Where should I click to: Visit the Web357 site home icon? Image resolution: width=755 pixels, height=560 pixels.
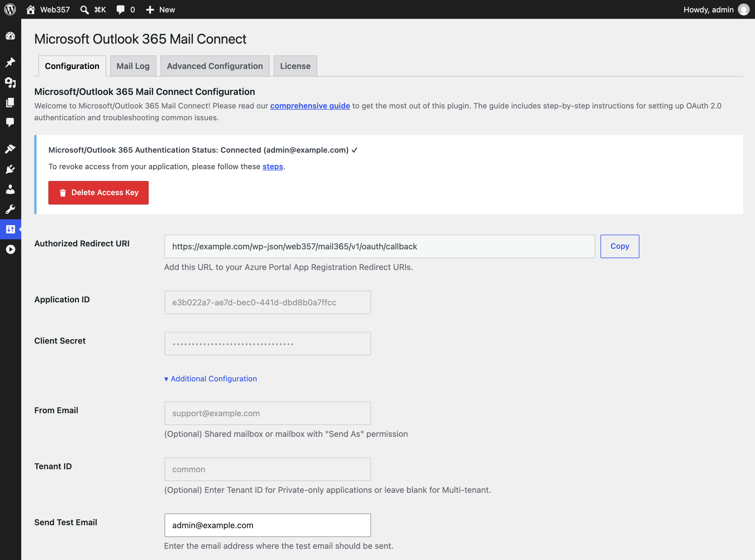tap(31, 9)
